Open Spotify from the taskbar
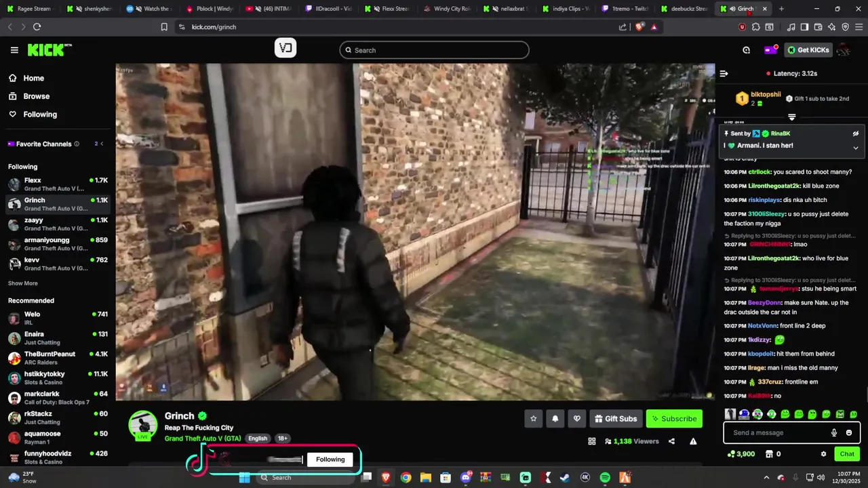868x488 pixels. coord(605,478)
